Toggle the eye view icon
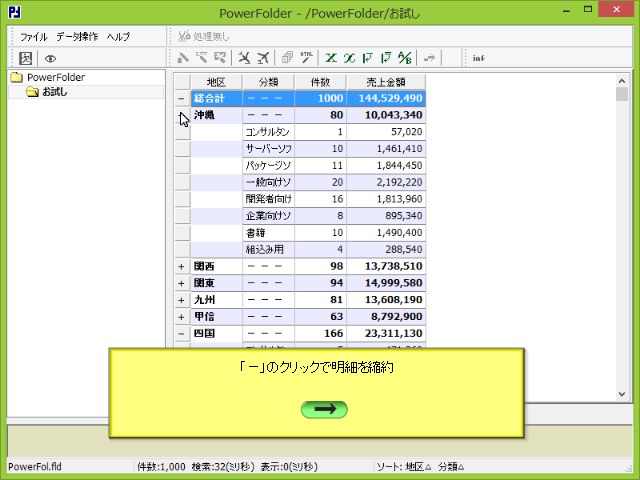The height and width of the screenshot is (480, 640). pyautogui.click(x=50, y=59)
